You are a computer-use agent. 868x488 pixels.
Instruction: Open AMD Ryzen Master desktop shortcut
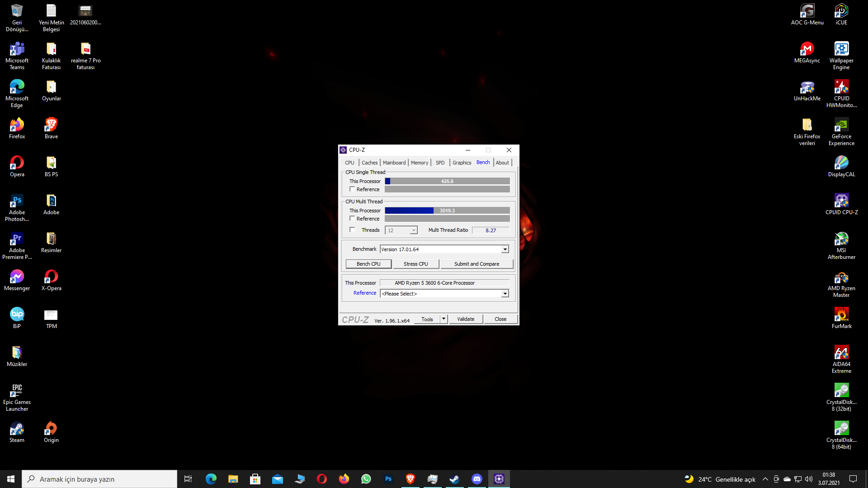pyautogui.click(x=841, y=284)
